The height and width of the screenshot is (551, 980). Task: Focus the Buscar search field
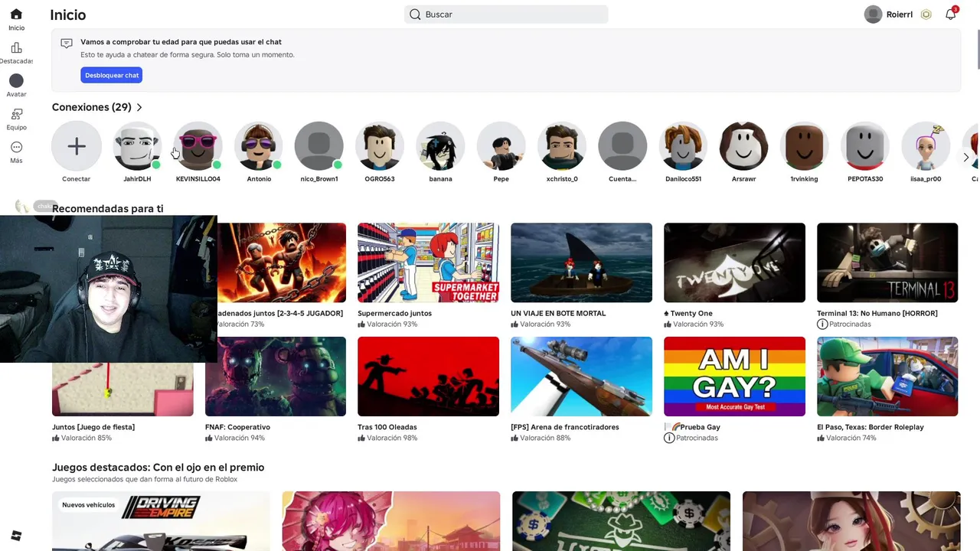[x=506, y=15]
